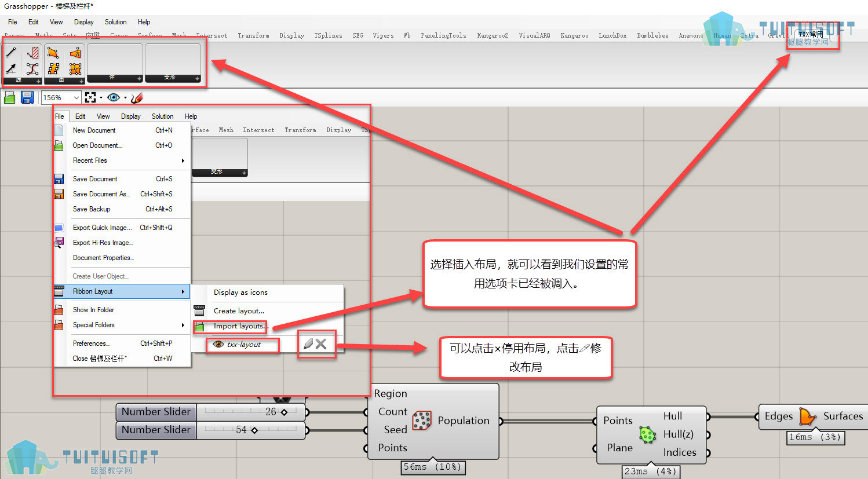Toggle Display as icons option
The image size is (868, 479).
click(240, 292)
